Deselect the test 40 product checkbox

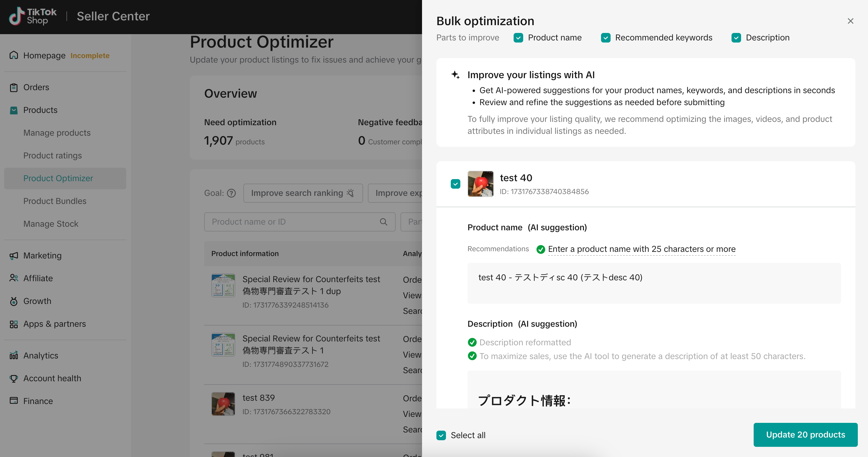[456, 184]
